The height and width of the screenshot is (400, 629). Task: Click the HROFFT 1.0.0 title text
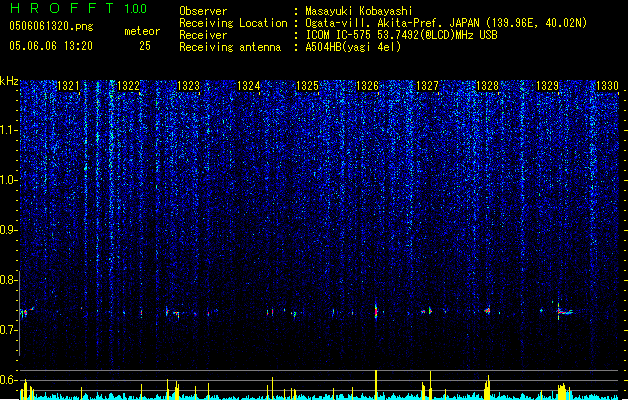pyautogui.click(x=78, y=8)
